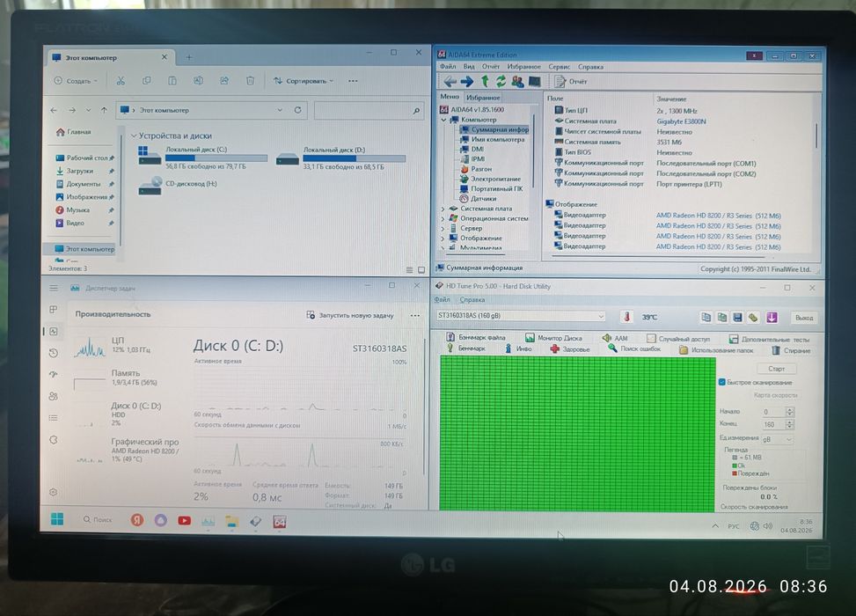The image size is (856, 616).
Task: Open Task Manager Startup apps sidebar icon
Action: (x=54, y=375)
